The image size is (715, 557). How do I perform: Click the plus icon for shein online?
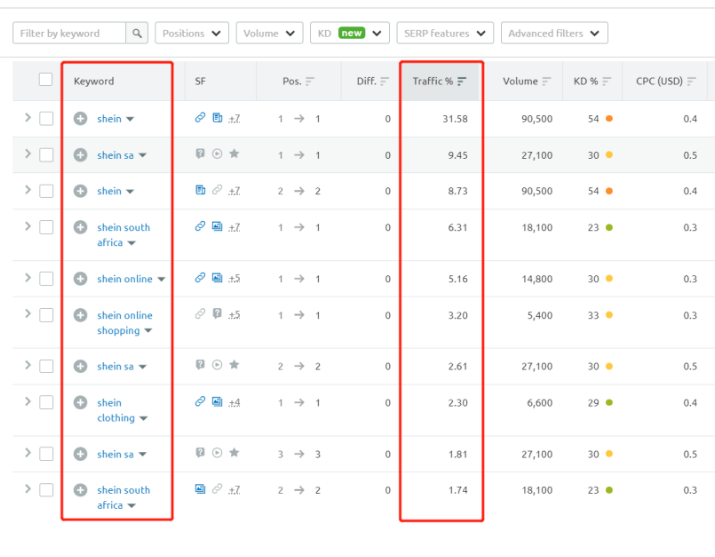coord(80,278)
